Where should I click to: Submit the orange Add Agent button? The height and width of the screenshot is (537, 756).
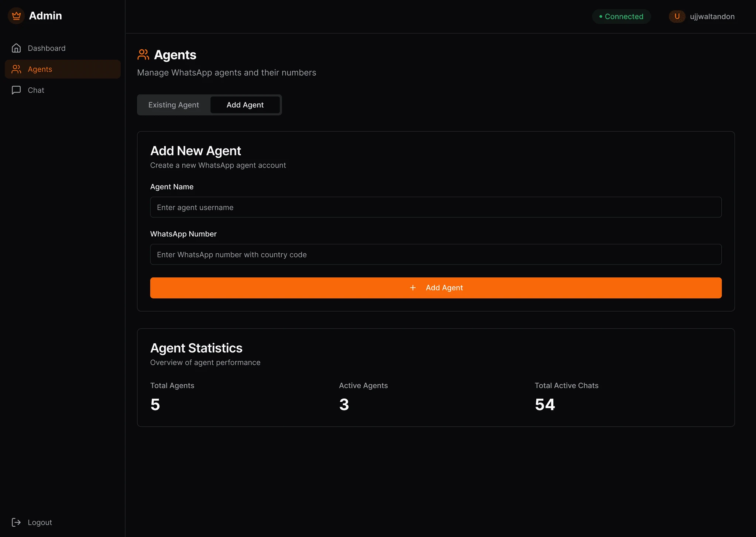pyautogui.click(x=436, y=288)
